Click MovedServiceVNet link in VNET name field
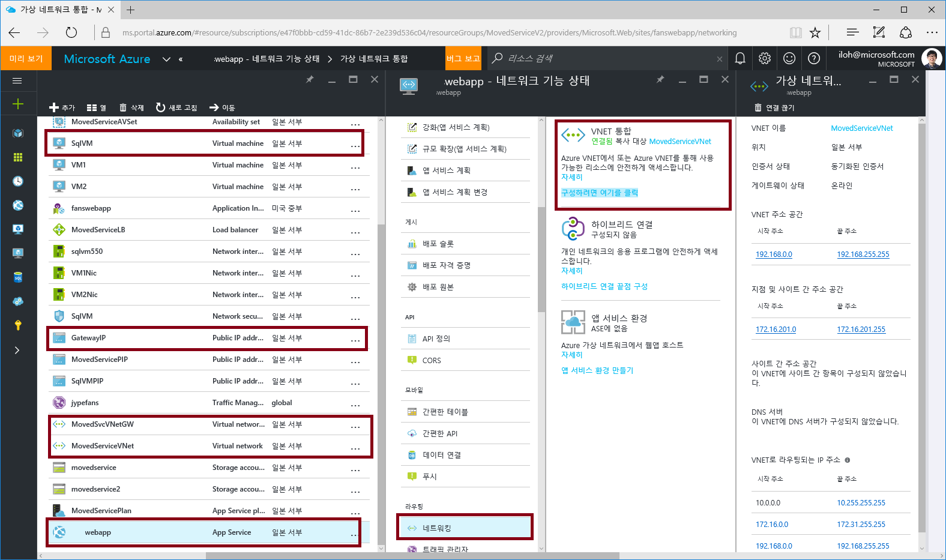Image resolution: width=946 pixels, height=560 pixels. click(862, 128)
